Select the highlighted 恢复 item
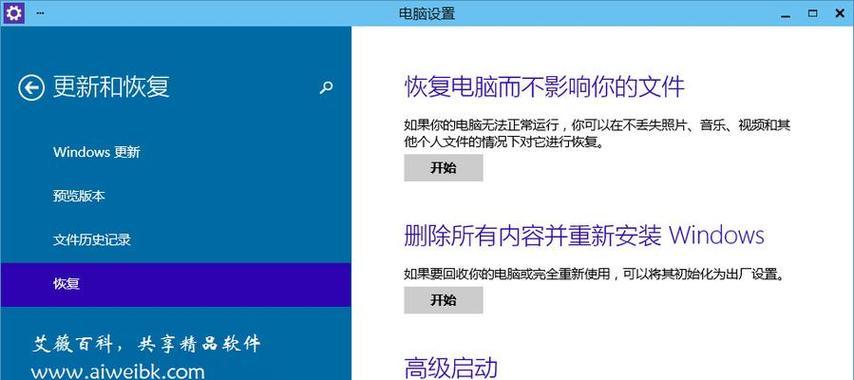This screenshot has height=380, width=854. click(x=175, y=284)
